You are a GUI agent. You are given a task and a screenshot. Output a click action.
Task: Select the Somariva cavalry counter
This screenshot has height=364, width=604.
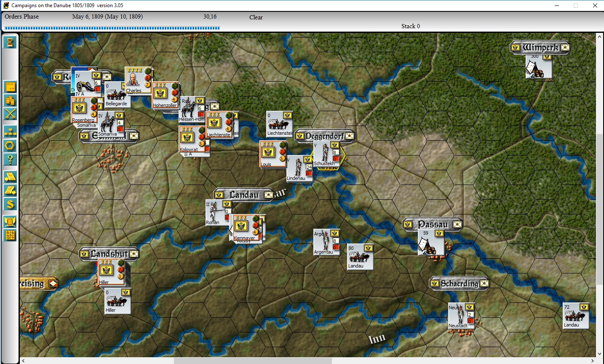click(111, 124)
